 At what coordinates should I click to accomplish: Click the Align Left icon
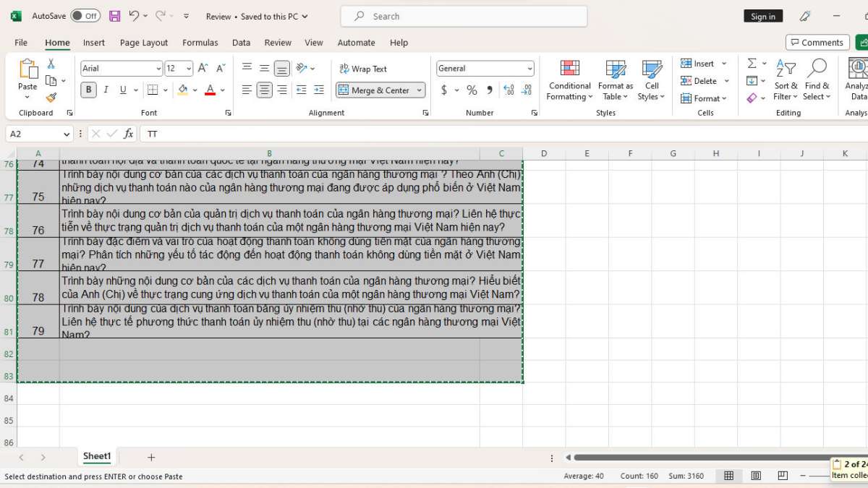click(x=247, y=90)
